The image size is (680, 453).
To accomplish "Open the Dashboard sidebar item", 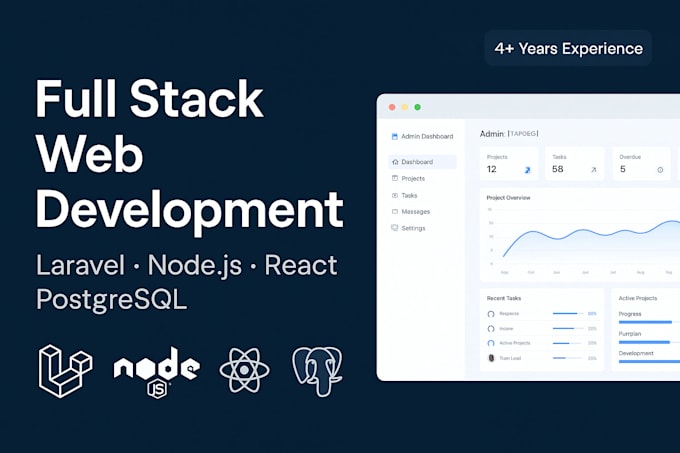I will click(x=422, y=162).
